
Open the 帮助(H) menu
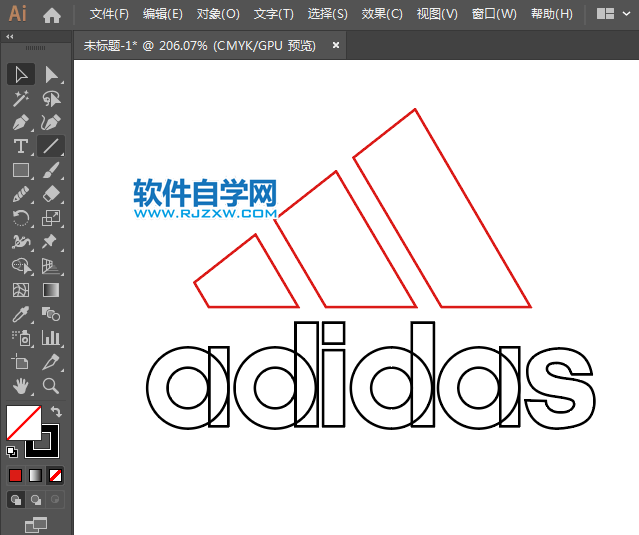point(552,14)
